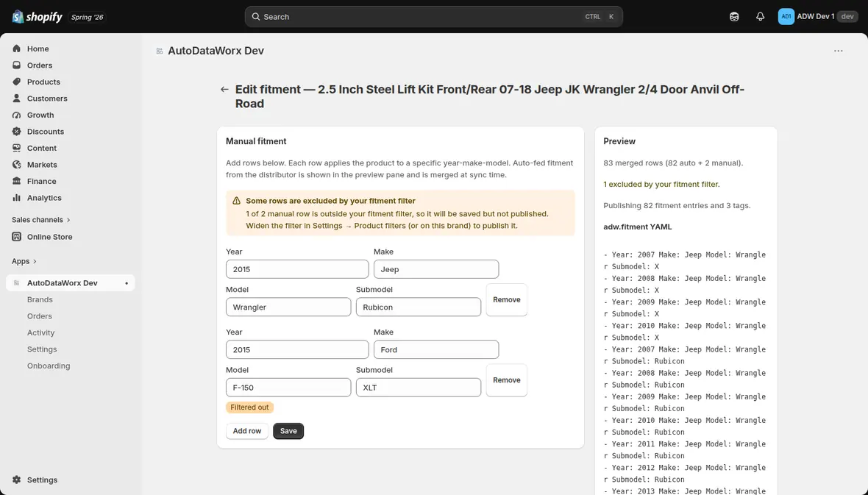Click the pin dot on AutoDataWorx Dev
868x495 pixels.
[127, 283]
